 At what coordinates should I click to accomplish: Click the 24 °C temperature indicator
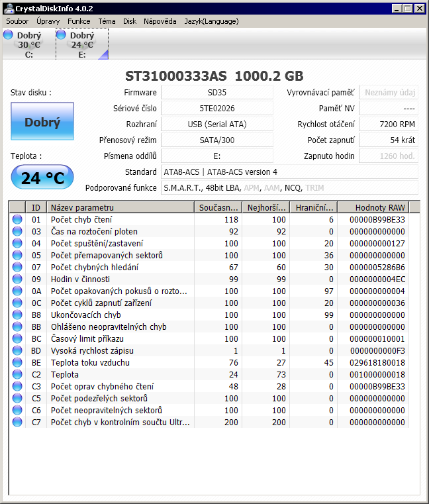pyautogui.click(x=42, y=177)
